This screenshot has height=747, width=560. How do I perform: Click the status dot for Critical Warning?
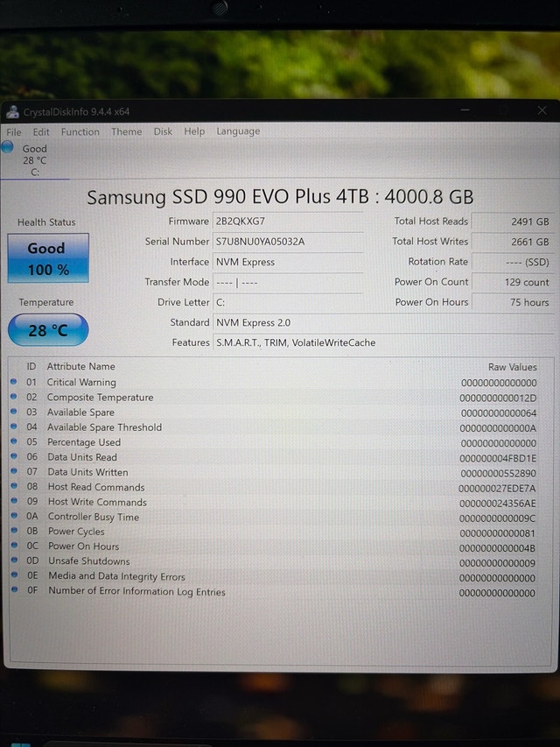[x=13, y=381]
